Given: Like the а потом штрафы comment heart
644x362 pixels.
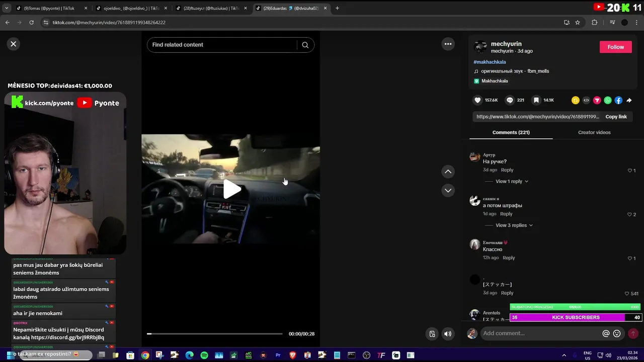Looking at the screenshot, I should pyautogui.click(x=629, y=215).
